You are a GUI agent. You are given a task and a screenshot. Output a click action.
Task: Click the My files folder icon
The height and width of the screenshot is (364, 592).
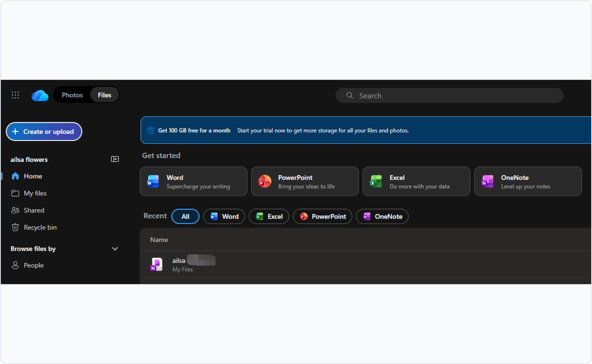(15, 193)
